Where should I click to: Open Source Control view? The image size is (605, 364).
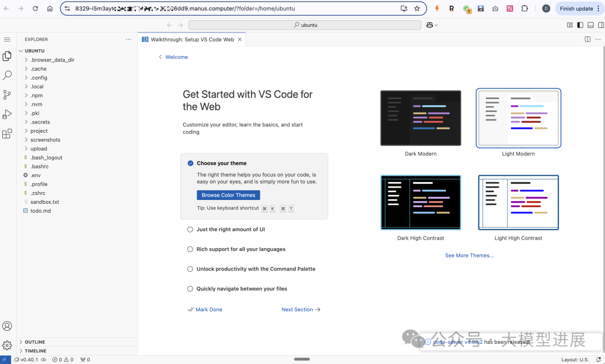click(x=7, y=95)
